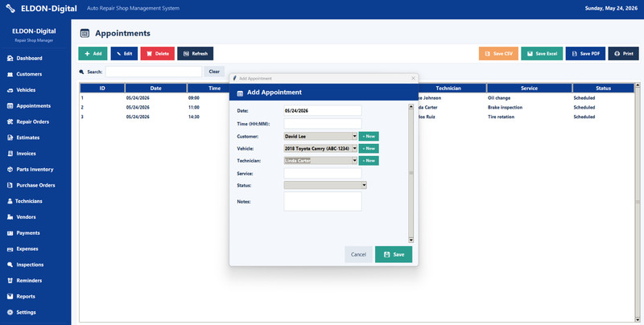This screenshot has width=644, height=325.
Task: Sort table by Date column header
Action: point(155,88)
